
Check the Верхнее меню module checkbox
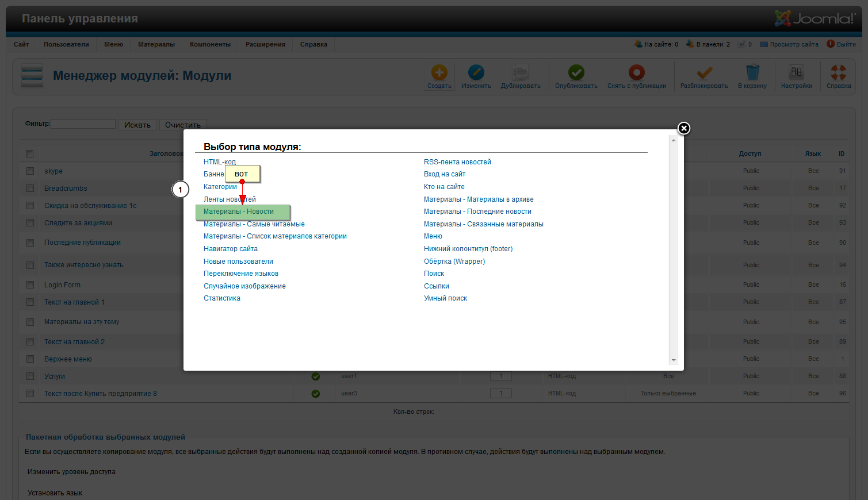pos(30,359)
